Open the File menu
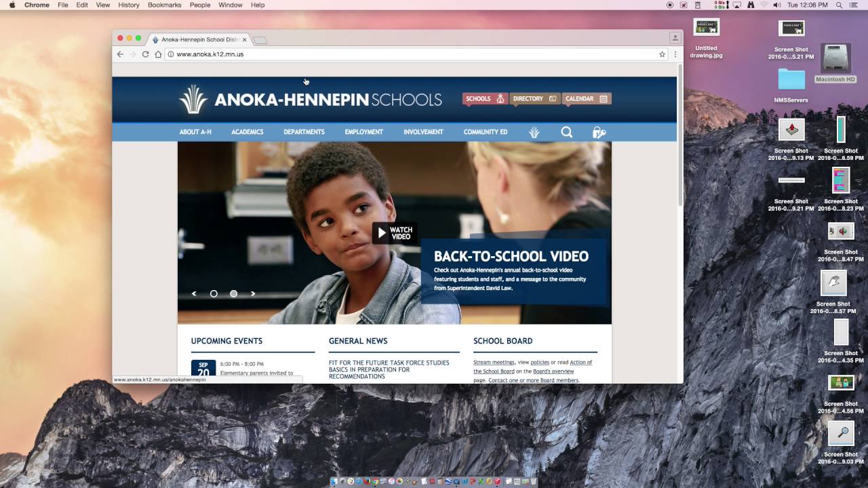 click(x=63, y=5)
